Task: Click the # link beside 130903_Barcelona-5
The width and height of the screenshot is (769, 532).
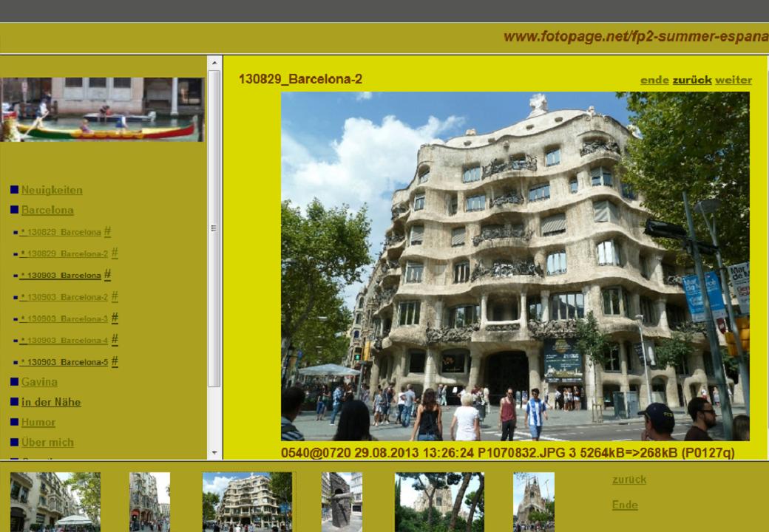Action: [x=115, y=361]
